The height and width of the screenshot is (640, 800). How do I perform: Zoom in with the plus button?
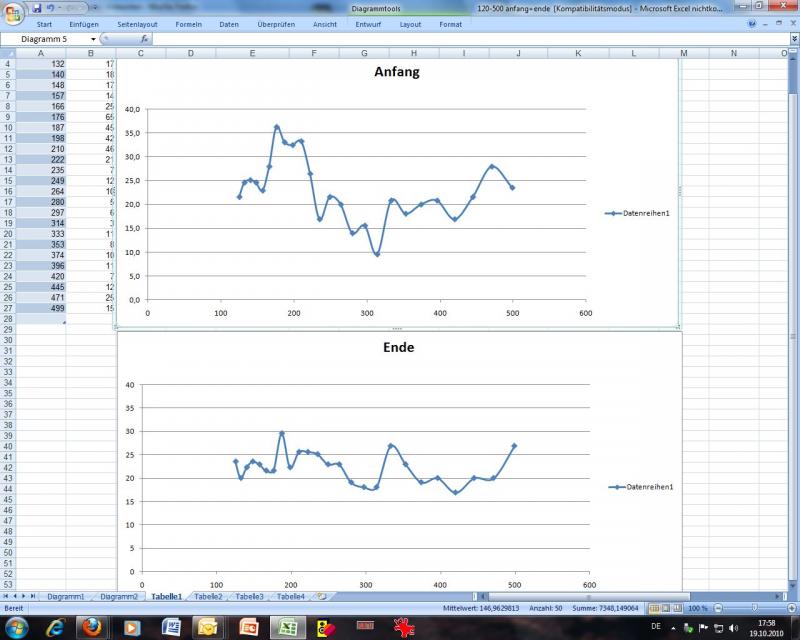[791, 608]
